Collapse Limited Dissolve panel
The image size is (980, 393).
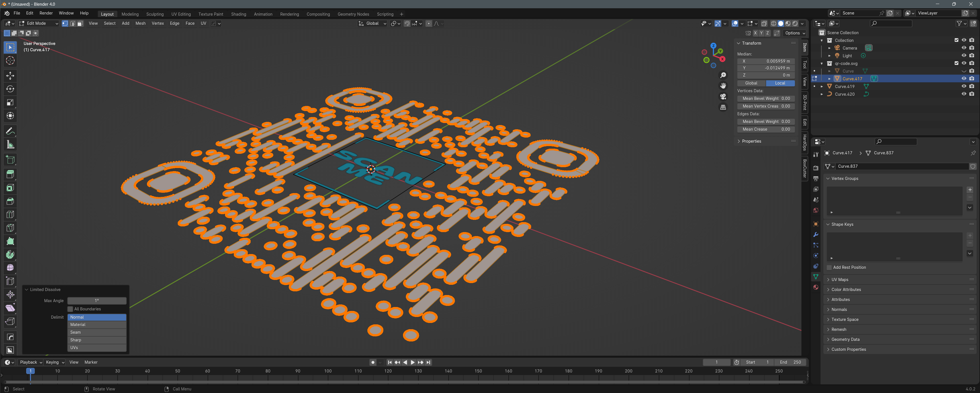point(27,290)
